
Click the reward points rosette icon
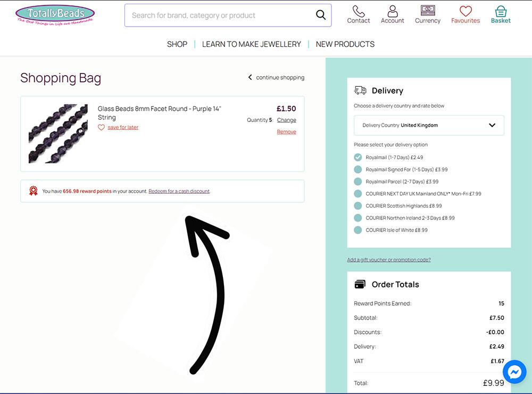click(x=33, y=191)
